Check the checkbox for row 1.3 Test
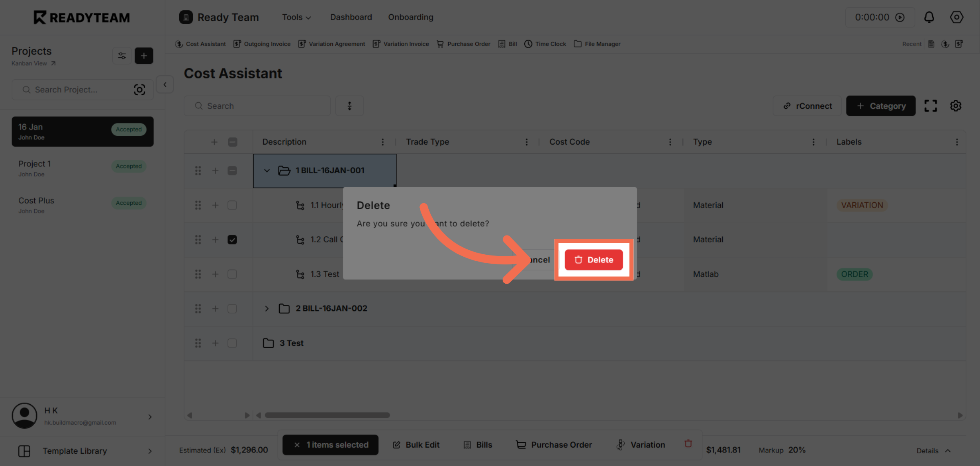 pyautogui.click(x=232, y=274)
